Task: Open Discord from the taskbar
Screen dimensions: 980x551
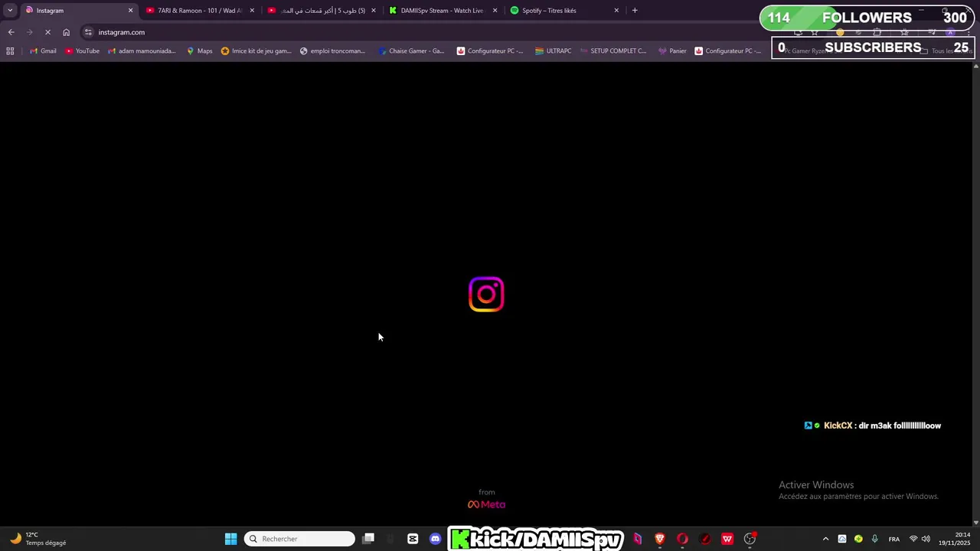Action: [436, 539]
